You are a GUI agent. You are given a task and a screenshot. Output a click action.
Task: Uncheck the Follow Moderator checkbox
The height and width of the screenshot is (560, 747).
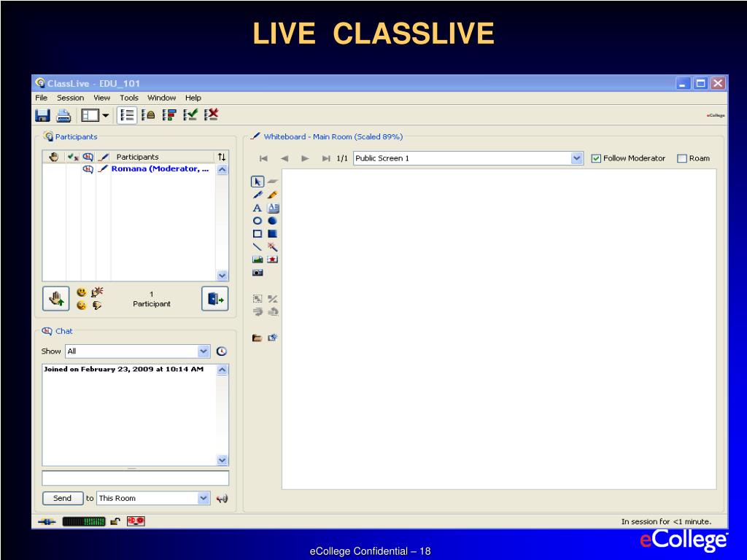coord(596,158)
